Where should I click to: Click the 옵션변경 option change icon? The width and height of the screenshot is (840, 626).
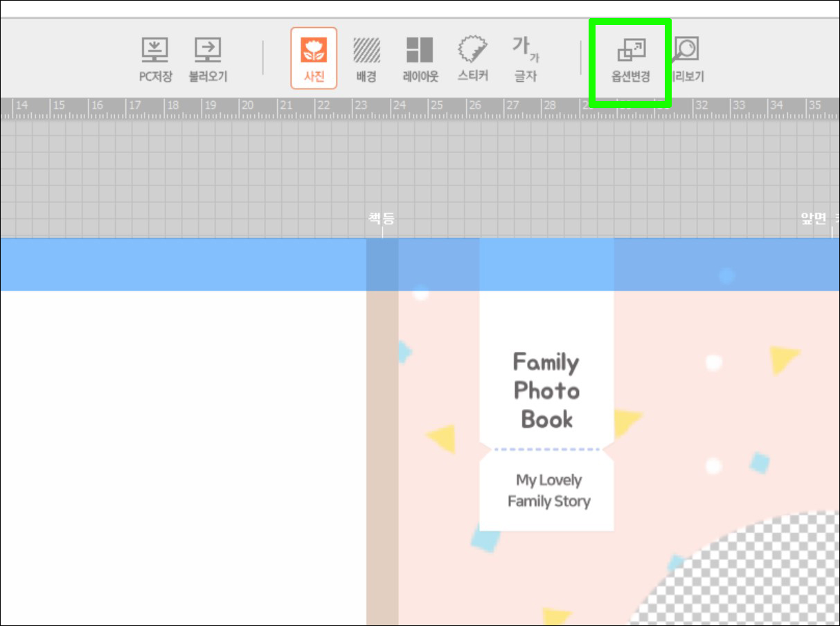pos(630,61)
